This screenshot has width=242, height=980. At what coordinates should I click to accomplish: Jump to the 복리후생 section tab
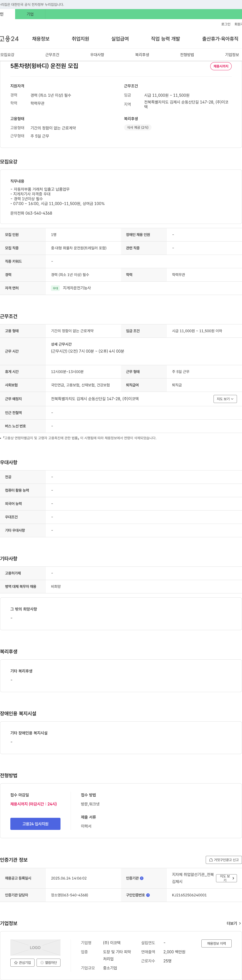click(142, 55)
